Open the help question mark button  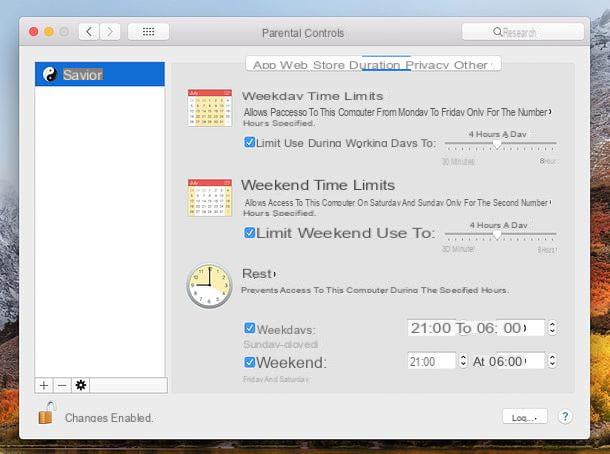click(x=565, y=417)
